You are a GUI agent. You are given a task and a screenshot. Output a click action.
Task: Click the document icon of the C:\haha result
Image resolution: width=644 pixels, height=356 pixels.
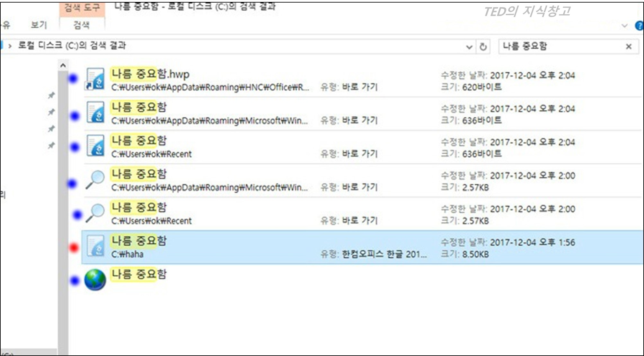point(95,246)
